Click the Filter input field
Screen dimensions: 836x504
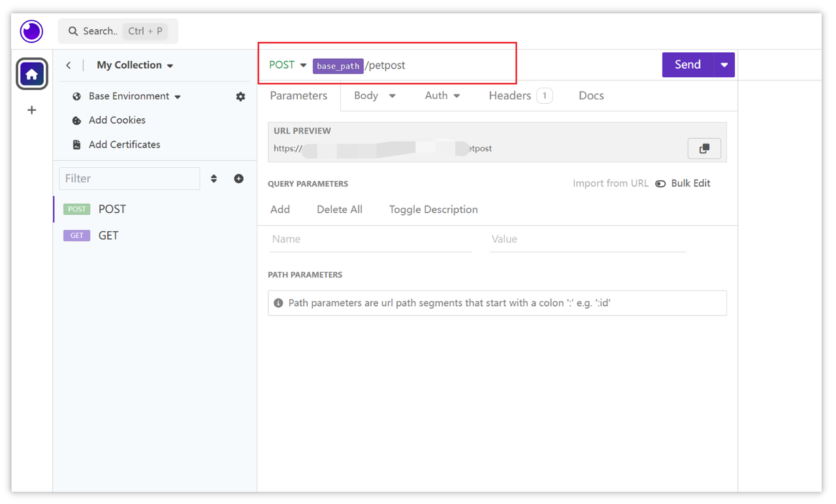(129, 178)
